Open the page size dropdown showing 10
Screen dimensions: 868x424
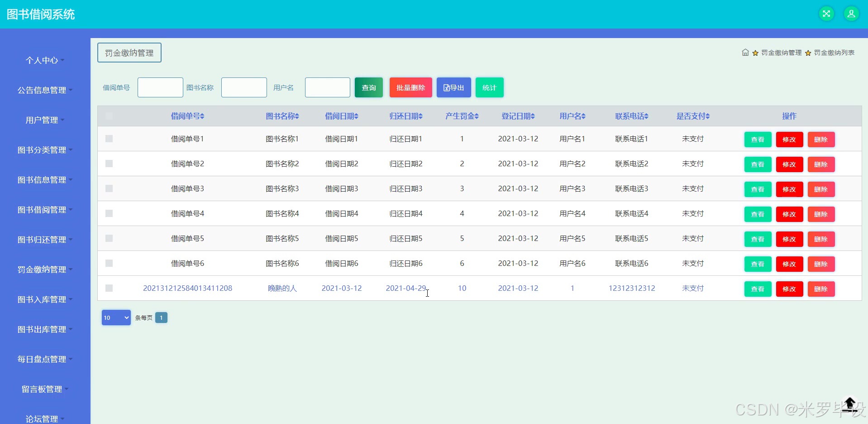pos(116,318)
